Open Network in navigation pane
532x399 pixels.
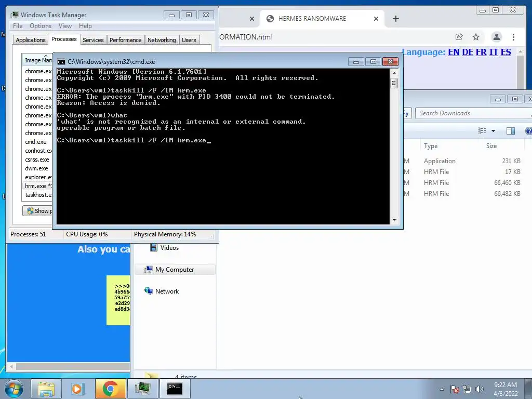[x=162, y=291]
